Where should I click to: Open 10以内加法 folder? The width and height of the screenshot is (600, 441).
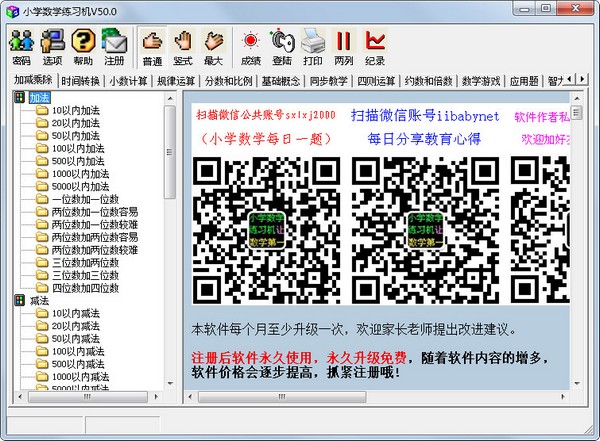(x=68, y=111)
